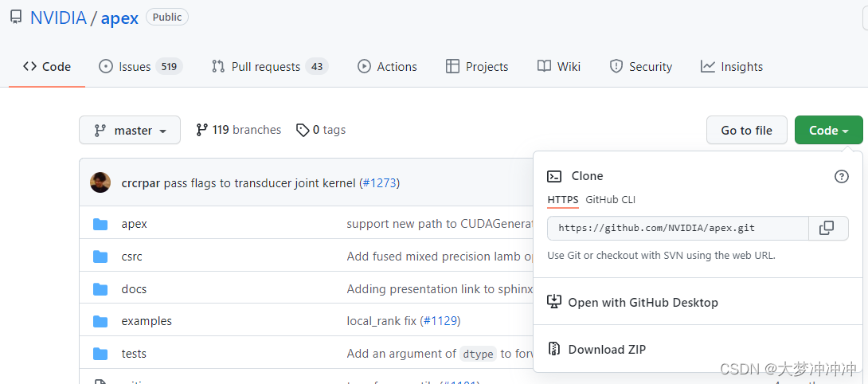This screenshot has width=868, height=384.
Task: Expand the master branch dropdown
Action: 130,130
